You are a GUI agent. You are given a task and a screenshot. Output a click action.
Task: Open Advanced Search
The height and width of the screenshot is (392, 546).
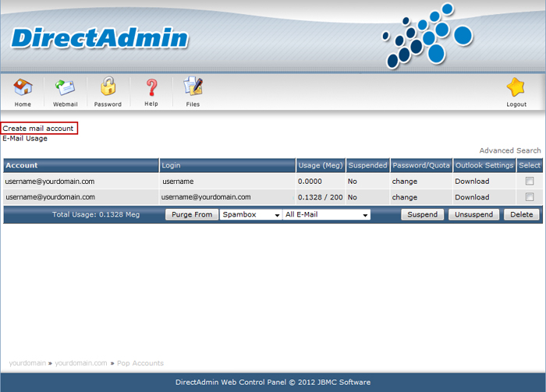pos(509,150)
